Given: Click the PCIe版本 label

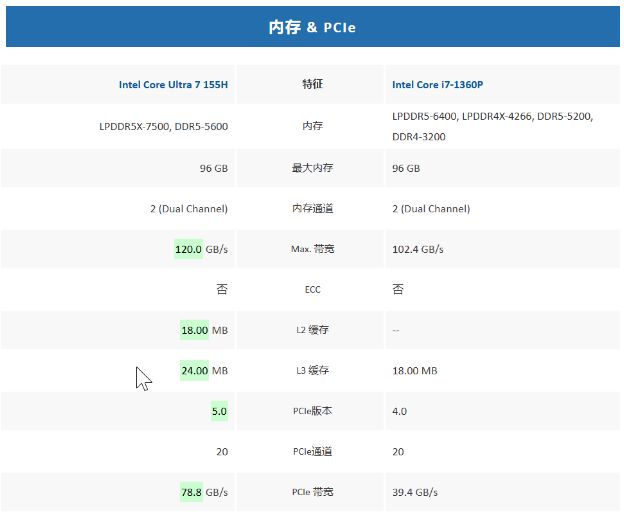Looking at the screenshot, I should point(312,411).
